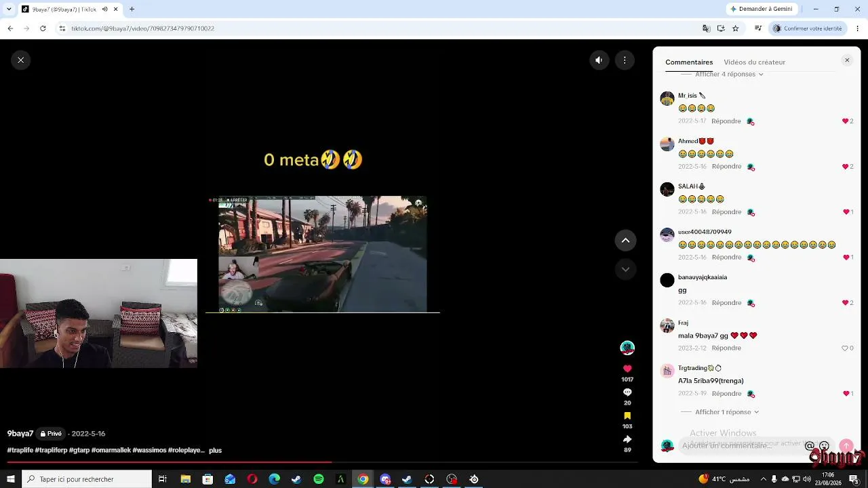Show hidden system tray icons
Screen dimensions: 868x488
coord(764,479)
